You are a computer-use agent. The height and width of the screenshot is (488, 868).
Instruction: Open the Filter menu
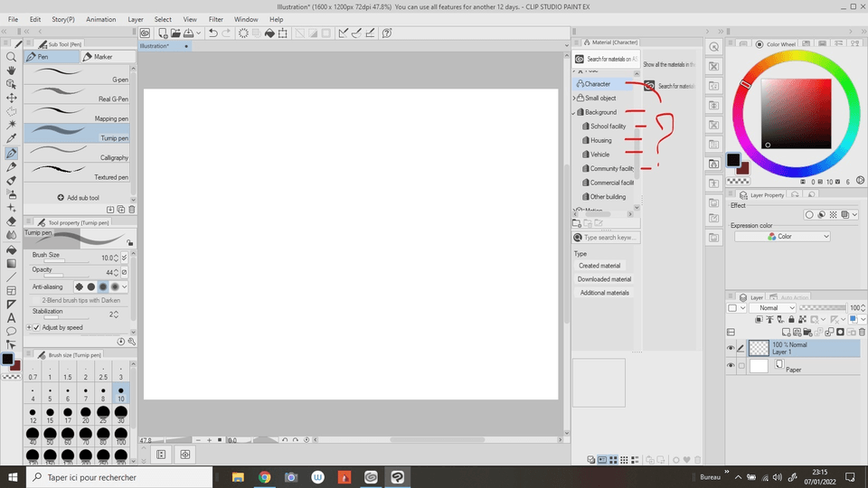coord(216,19)
